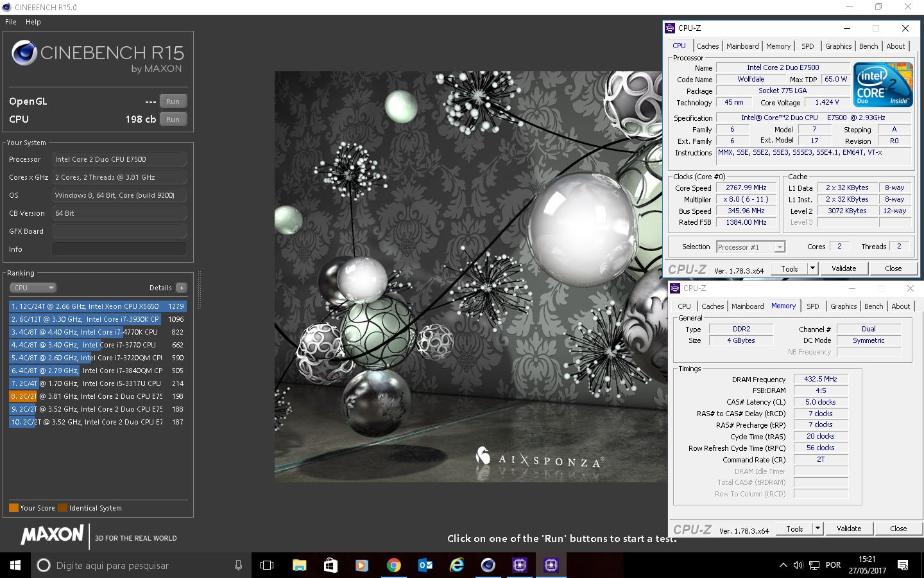Screen dimensions: 924x578
Task: Select ranking row Intel Core i7-3720QM
Action: point(98,358)
